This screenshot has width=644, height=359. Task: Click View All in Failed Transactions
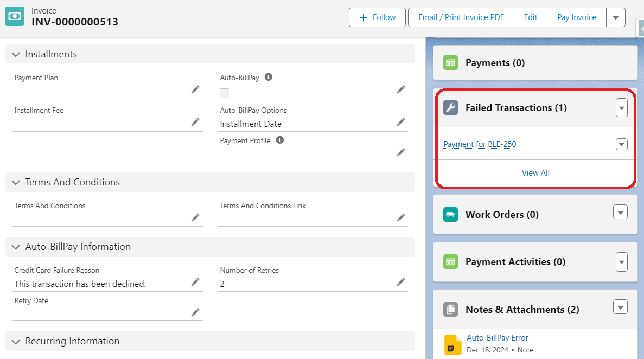[535, 173]
